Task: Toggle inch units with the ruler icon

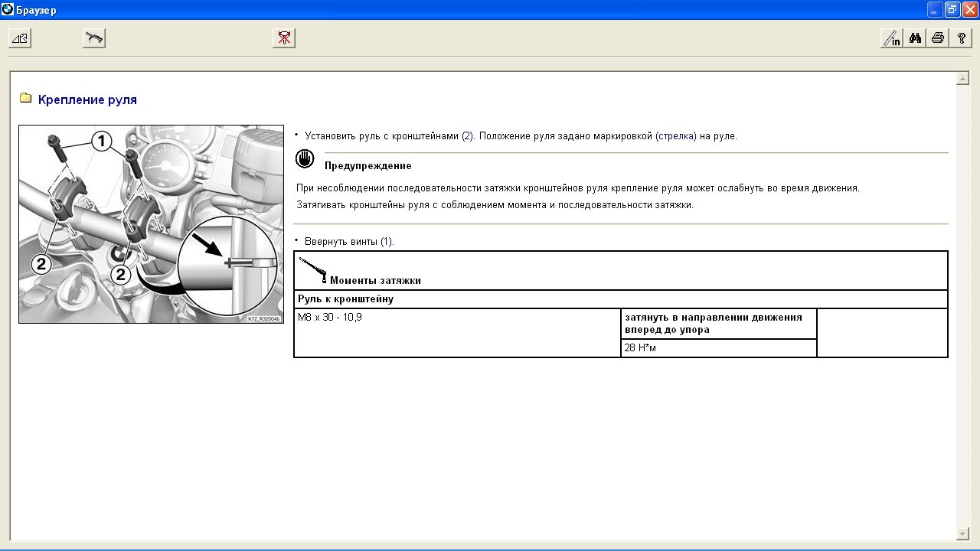Action: point(892,38)
